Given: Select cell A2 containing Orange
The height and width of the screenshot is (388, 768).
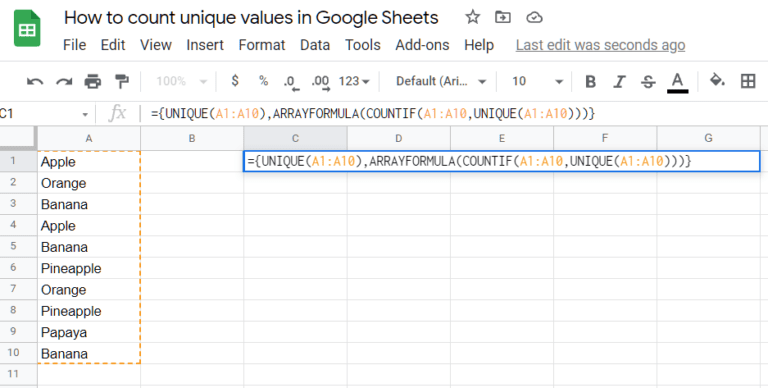Looking at the screenshot, I should tap(89, 183).
